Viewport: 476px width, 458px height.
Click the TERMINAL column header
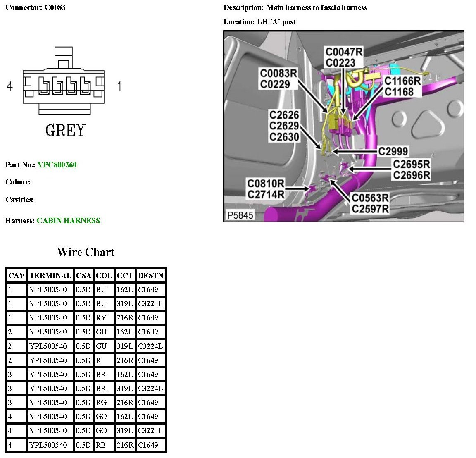(50, 275)
